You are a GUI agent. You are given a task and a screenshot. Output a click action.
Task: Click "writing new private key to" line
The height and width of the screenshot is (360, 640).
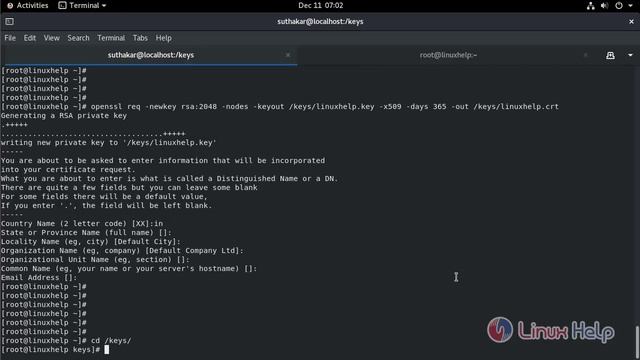(x=109, y=142)
